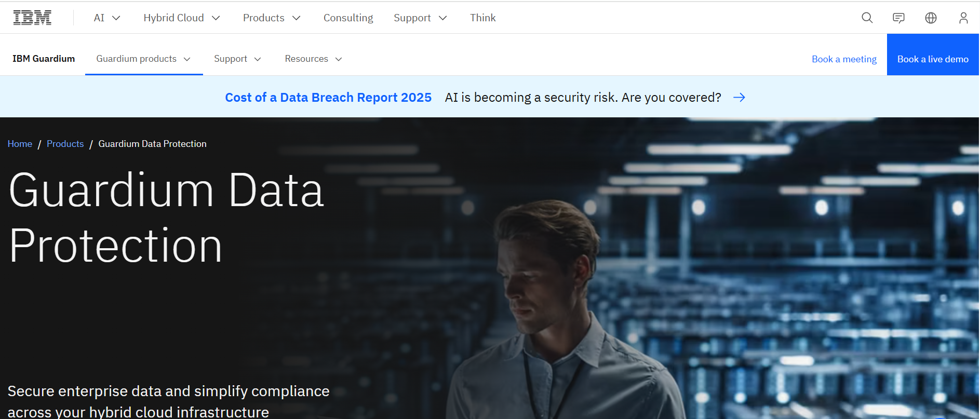The height and width of the screenshot is (419, 980).
Task: Open the chat contact icon
Action: point(898,18)
